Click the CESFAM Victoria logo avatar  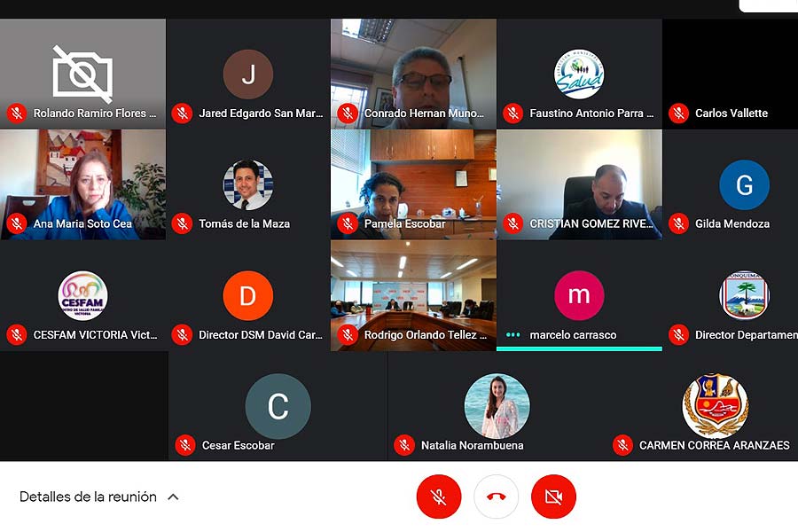82,295
